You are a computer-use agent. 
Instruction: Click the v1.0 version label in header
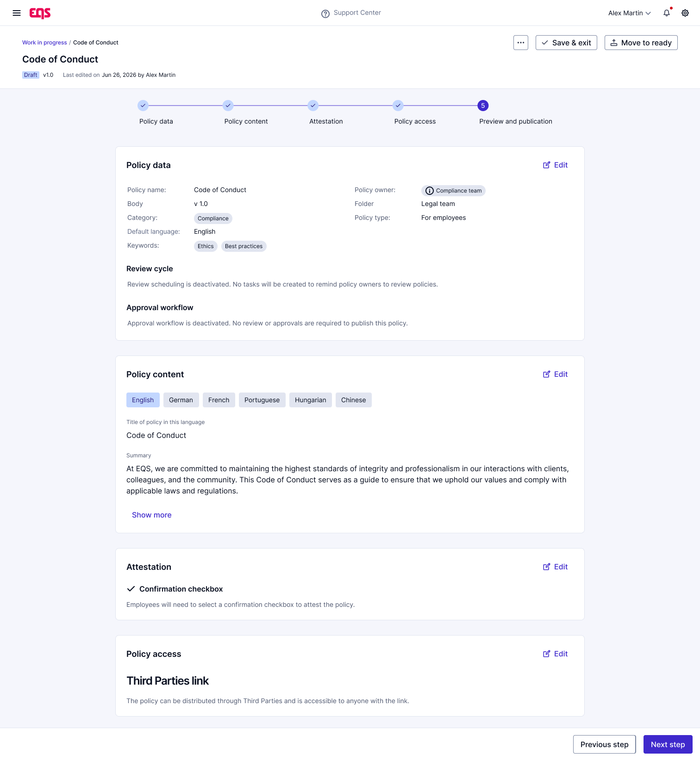pos(48,75)
